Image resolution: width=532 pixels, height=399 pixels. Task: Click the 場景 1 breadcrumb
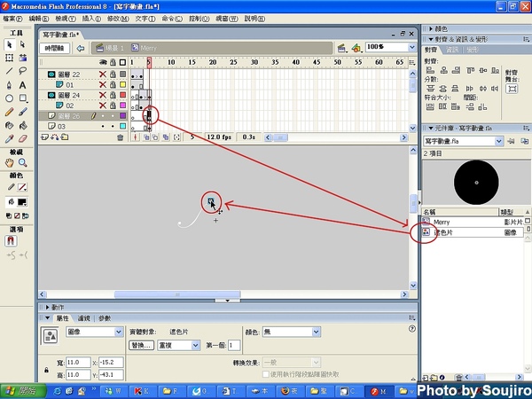pyautogui.click(x=110, y=48)
